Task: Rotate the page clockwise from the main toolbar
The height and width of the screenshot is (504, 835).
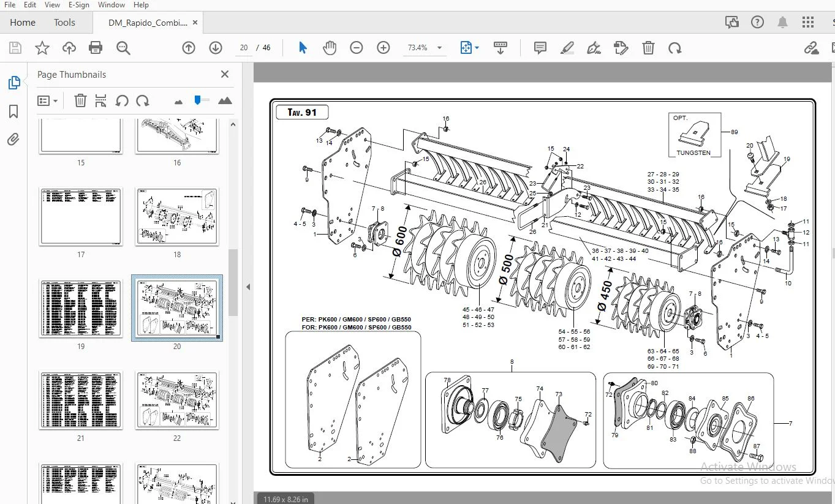Action: click(x=674, y=48)
